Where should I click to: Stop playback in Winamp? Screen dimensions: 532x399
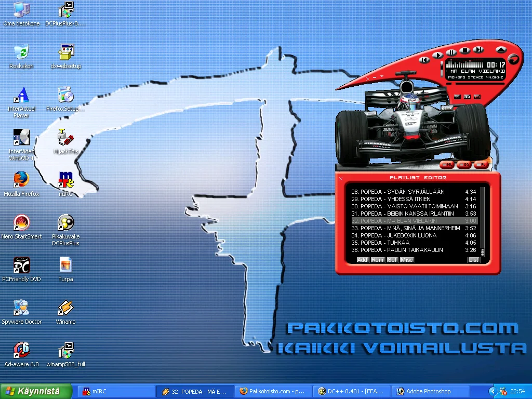(465, 51)
